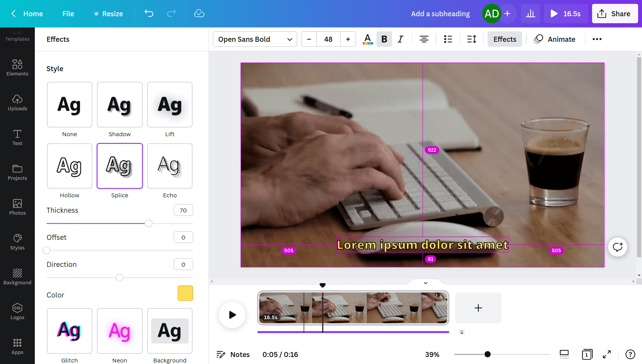
Task: Click the Share button
Action: pos(615,14)
